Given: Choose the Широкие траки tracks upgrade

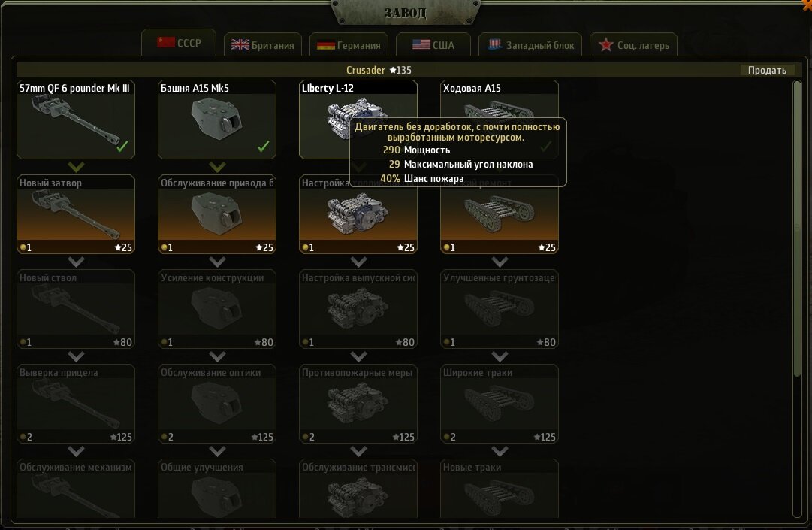Looking at the screenshot, I should point(500,404).
